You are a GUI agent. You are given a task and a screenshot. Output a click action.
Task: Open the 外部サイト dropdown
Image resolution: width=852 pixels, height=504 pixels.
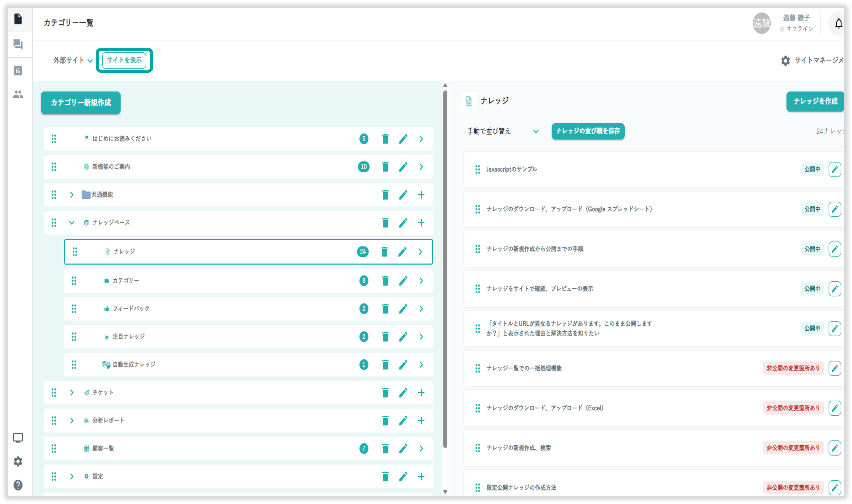[x=73, y=60]
